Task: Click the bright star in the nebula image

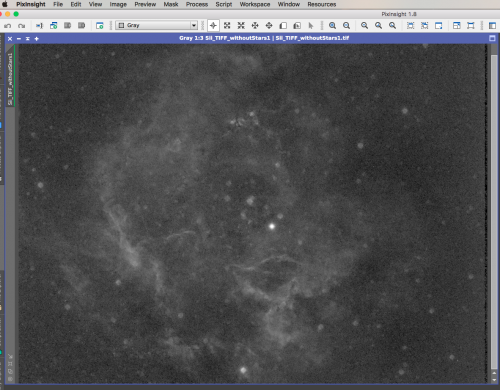Action: coord(272,226)
